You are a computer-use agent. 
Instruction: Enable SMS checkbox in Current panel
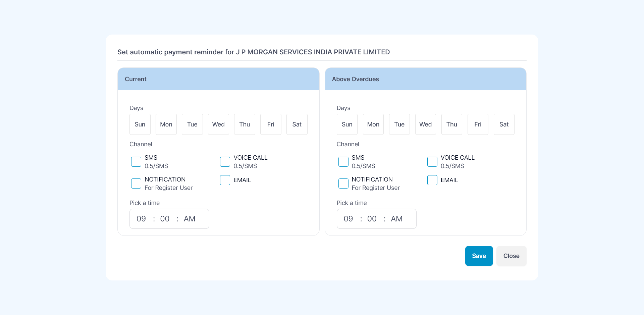click(136, 162)
